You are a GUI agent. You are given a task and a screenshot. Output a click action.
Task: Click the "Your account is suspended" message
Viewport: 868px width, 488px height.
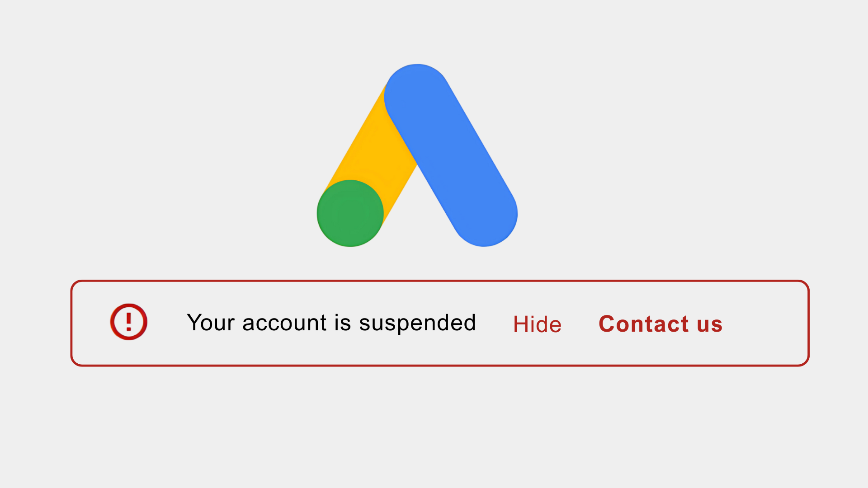point(331,323)
